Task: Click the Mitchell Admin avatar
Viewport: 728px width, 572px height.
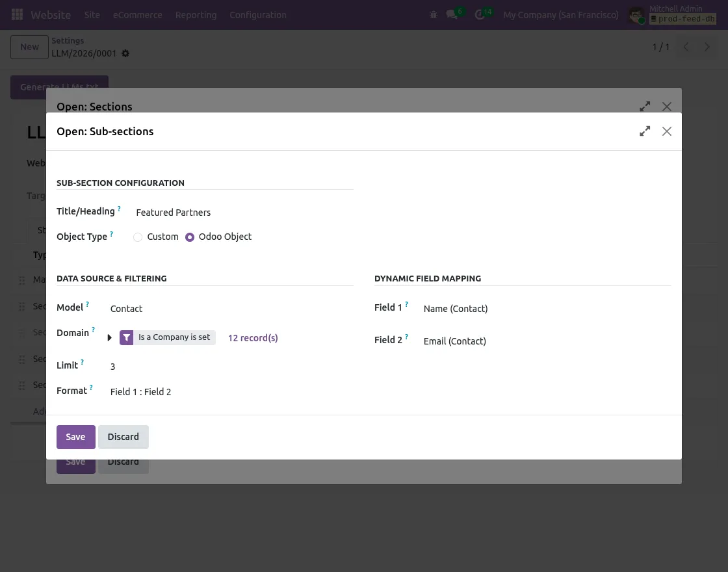Action: pos(636,16)
